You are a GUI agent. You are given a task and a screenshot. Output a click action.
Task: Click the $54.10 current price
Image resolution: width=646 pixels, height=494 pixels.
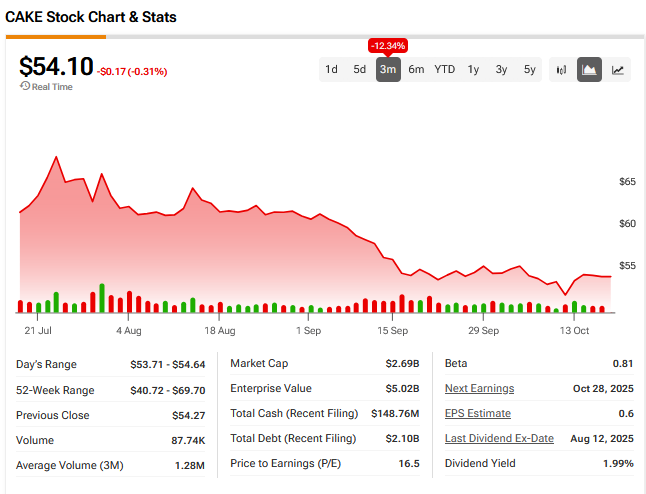tap(56, 67)
